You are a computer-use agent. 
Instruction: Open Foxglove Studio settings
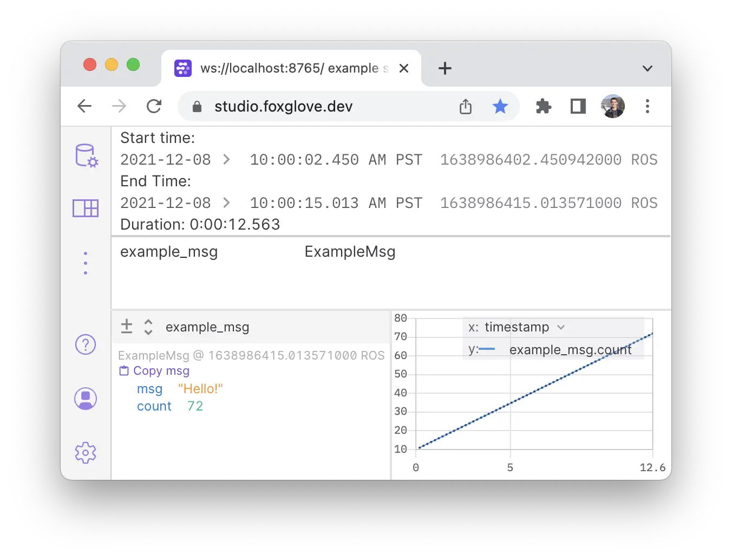click(86, 453)
